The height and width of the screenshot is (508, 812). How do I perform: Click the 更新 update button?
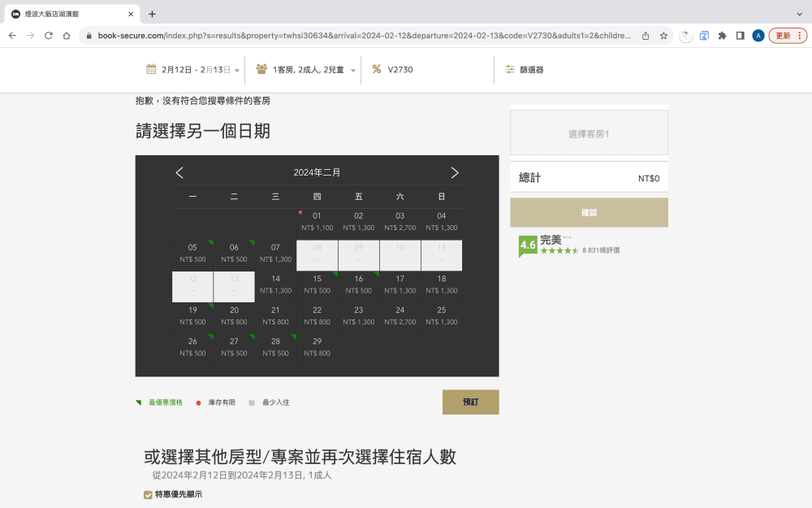[784, 36]
